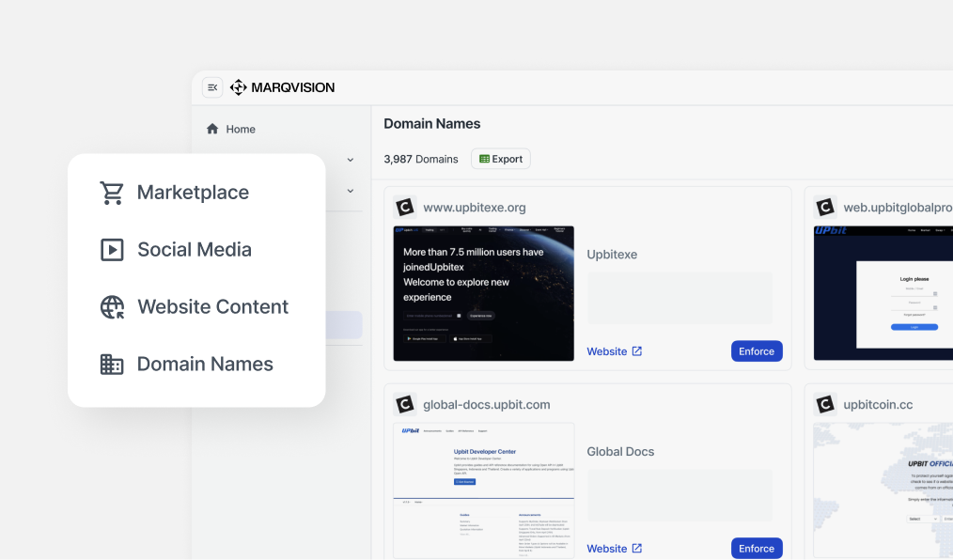Click the www.upbitexe.org site thumbnail

click(483, 292)
